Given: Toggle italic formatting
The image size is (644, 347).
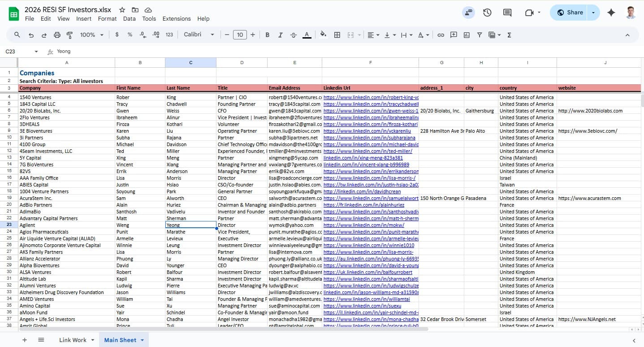Looking at the screenshot, I should (x=281, y=35).
